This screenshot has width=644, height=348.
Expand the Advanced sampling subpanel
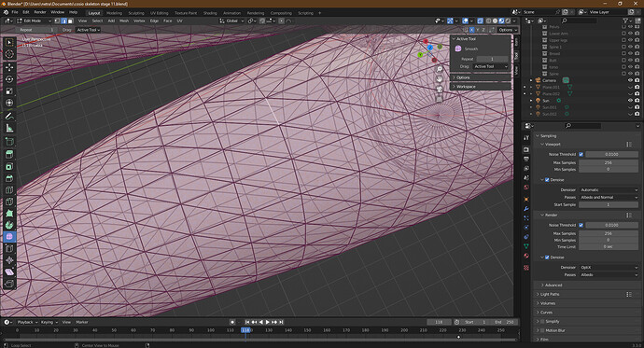click(x=553, y=285)
